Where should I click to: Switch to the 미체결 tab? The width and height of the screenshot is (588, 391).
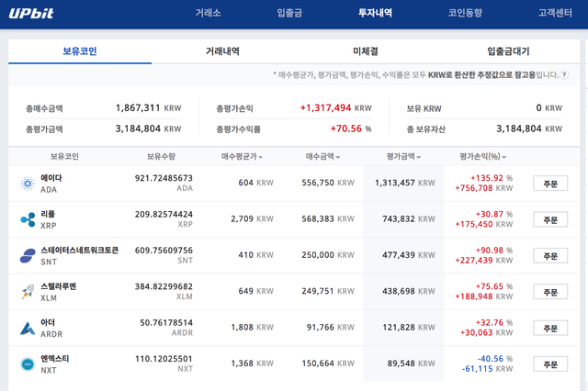(x=366, y=51)
